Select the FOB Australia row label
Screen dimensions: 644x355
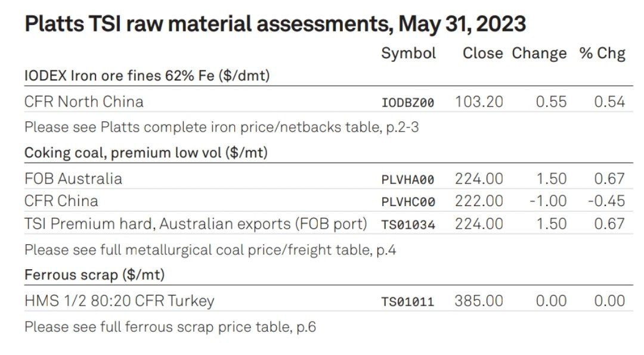pyautogui.click(x=73, y=179)
